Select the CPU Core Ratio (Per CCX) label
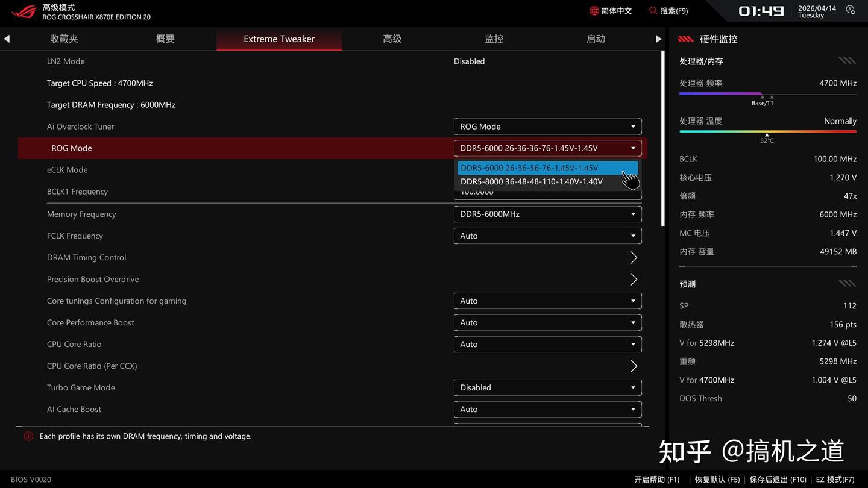This screenshot has height=488, width=868. [92, 366]
